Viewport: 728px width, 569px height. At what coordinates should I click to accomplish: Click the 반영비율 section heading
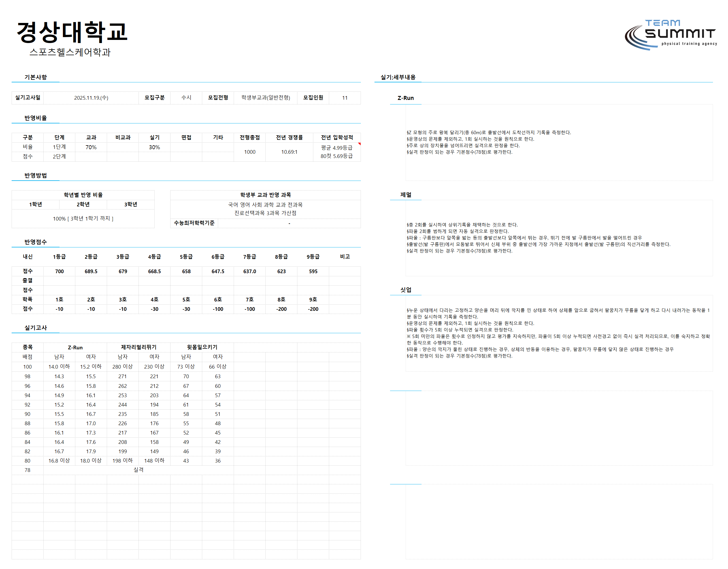36,118
